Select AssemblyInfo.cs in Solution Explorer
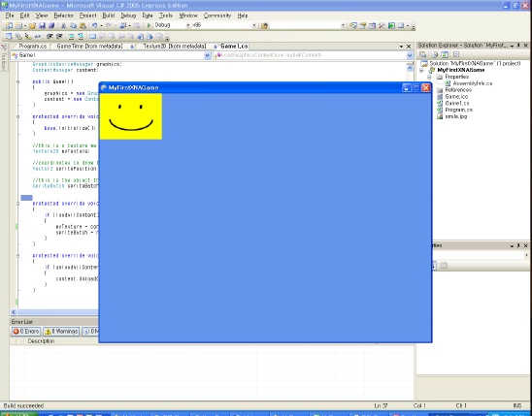 tap(472, 83)
